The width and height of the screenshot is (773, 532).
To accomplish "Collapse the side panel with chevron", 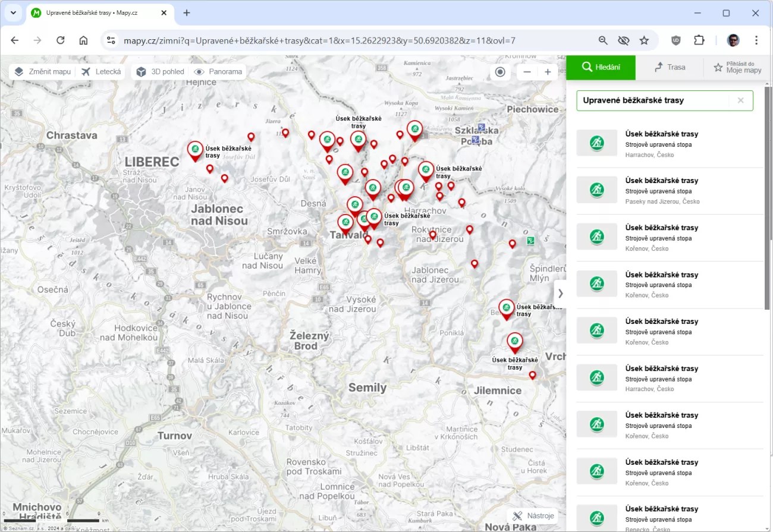I will [x=560, y=293].
